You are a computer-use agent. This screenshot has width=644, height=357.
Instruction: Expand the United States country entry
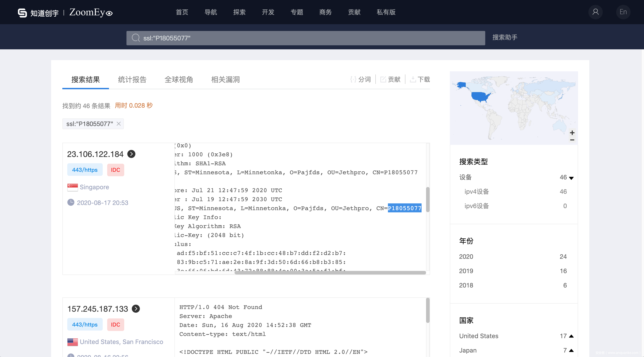click(x=571, y=336)
